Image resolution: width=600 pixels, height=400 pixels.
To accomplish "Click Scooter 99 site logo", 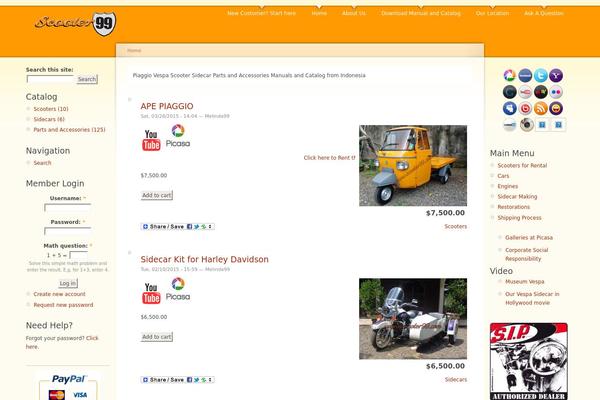I will (75, 23).
